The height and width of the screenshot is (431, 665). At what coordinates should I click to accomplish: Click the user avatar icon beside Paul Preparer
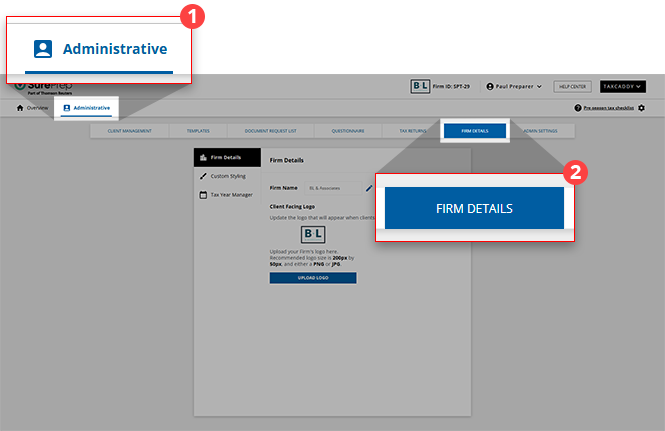click(490, 87)
